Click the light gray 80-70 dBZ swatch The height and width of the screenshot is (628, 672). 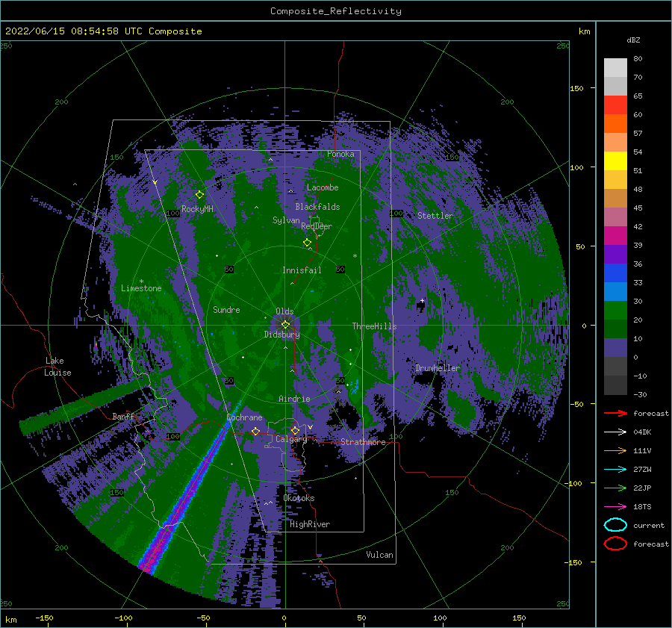[x=615, y=68]
